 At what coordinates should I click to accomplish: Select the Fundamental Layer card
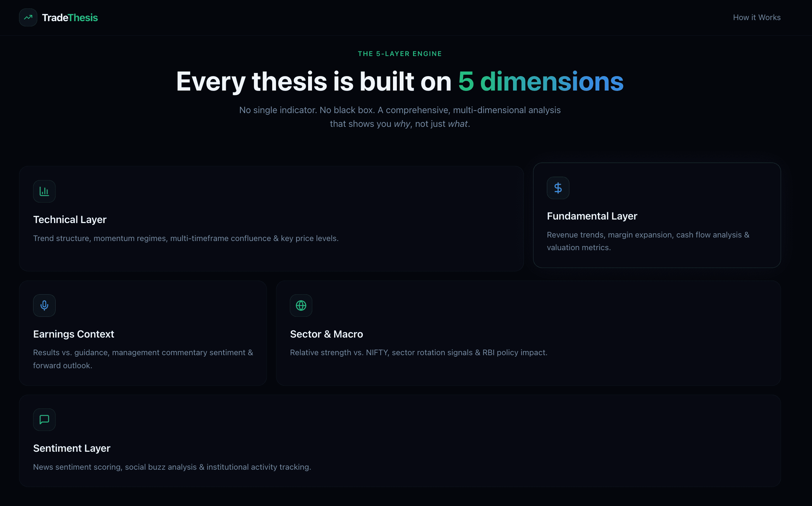pos(657,215)
